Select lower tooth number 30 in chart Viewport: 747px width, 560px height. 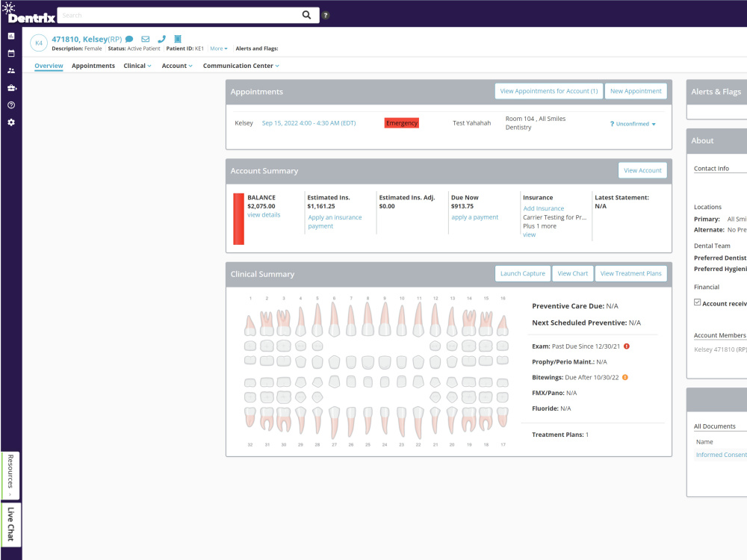click(283, 419)
